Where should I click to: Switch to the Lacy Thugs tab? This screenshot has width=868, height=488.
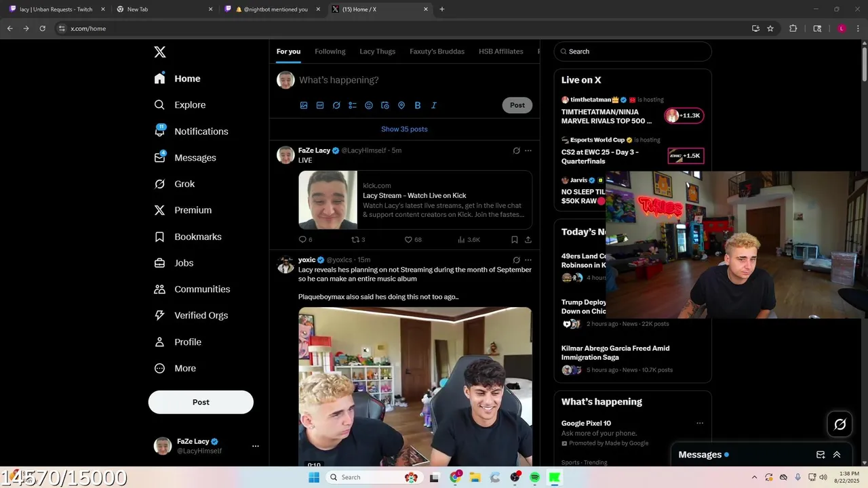[x=377, y=52]
